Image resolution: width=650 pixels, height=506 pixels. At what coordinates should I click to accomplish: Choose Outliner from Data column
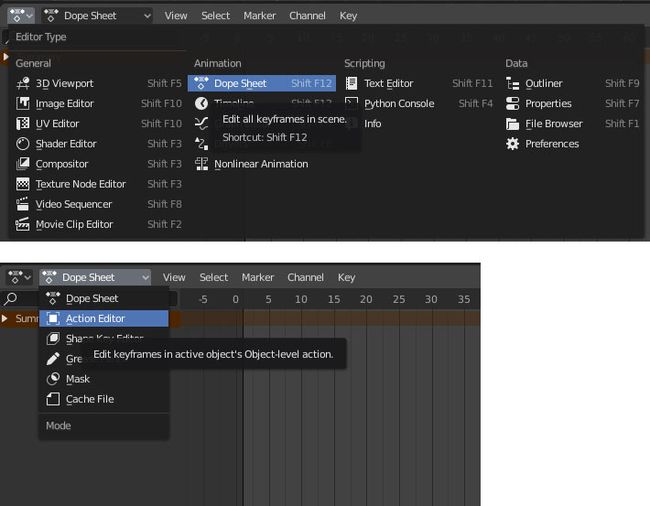tap(572, 83)
